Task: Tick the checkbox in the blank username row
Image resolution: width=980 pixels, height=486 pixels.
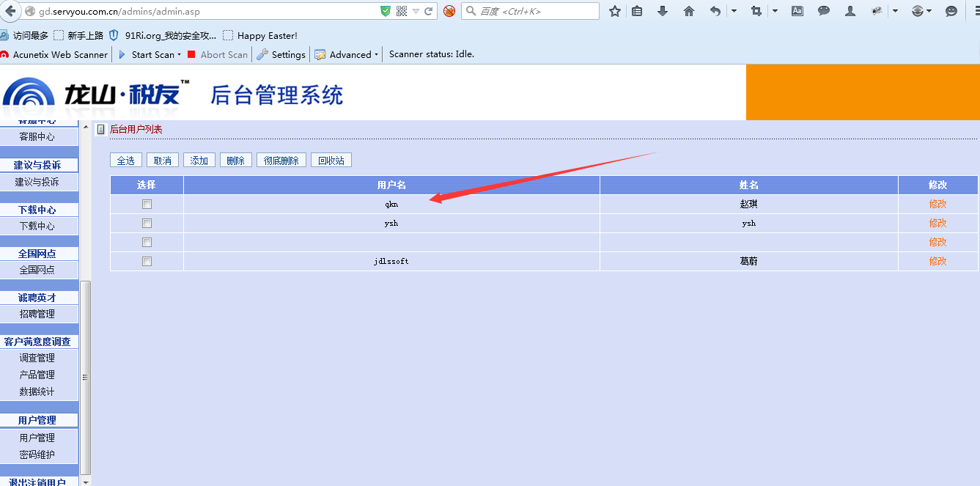Action: coord(147,243)
